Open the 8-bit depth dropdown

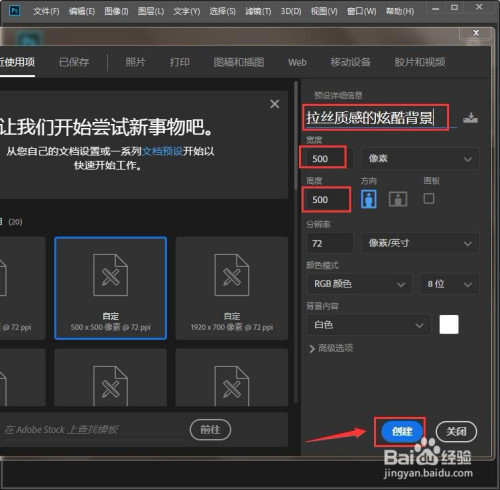[x=450, y=284]
